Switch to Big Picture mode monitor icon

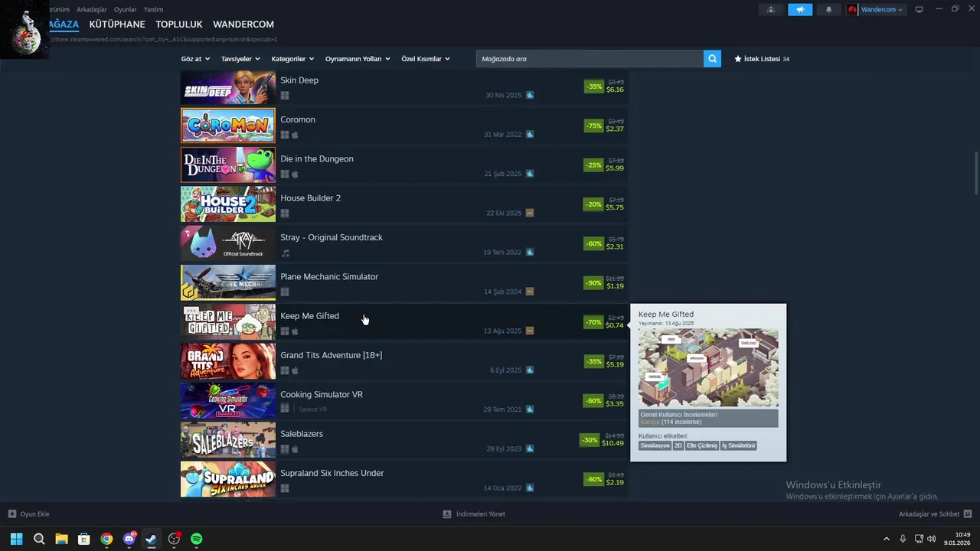919,9
